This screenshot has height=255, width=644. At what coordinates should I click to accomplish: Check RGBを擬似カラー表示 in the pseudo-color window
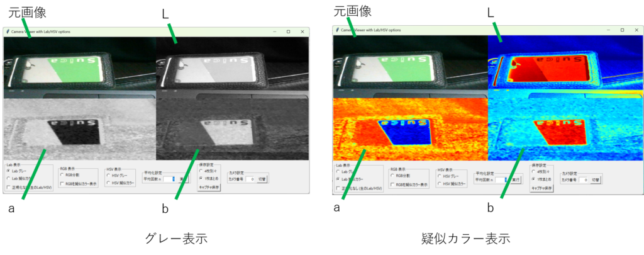(394, 185)
